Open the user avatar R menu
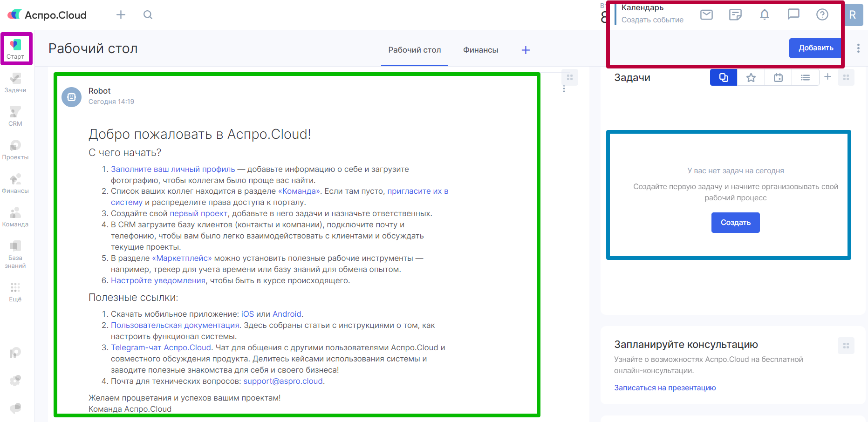The height and width of the screenshot is (422, 868). point(853,15)
